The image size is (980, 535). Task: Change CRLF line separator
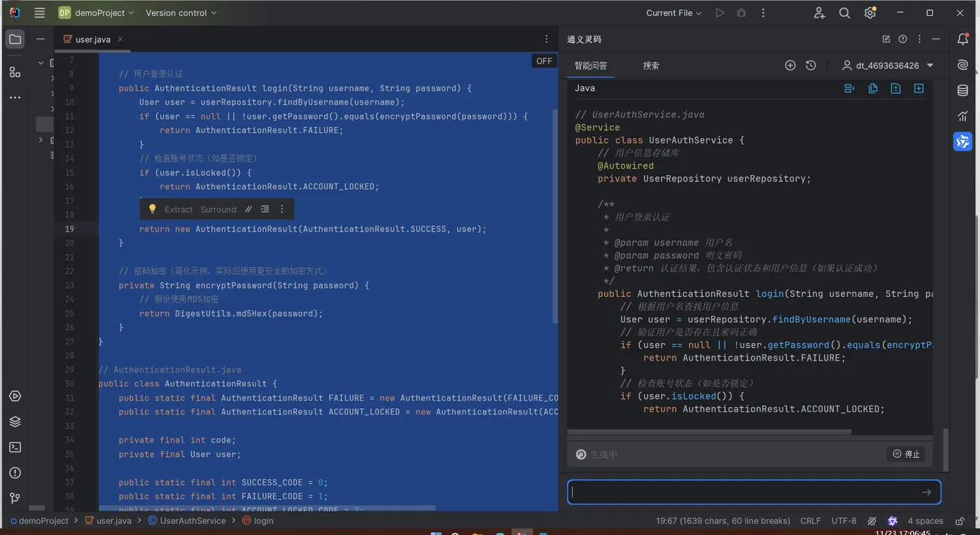(811, 521)
